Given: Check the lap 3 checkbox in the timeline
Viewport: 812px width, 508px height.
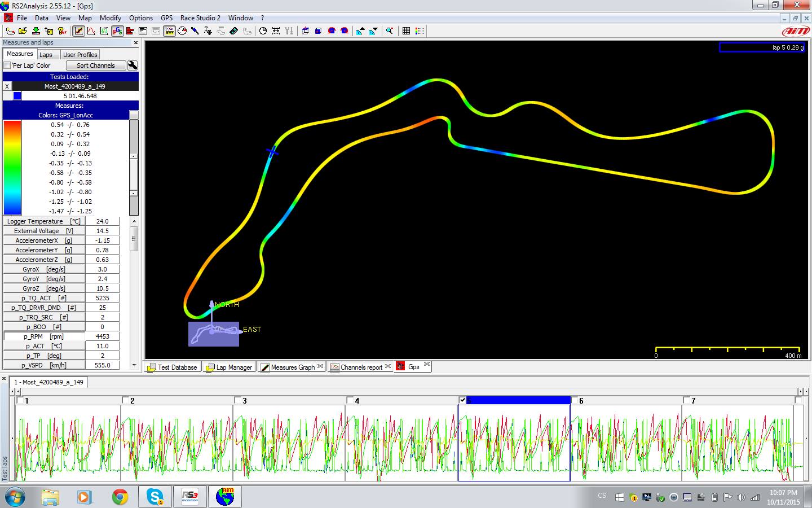Looking at the screenshot, I should [x=238, y=400].
